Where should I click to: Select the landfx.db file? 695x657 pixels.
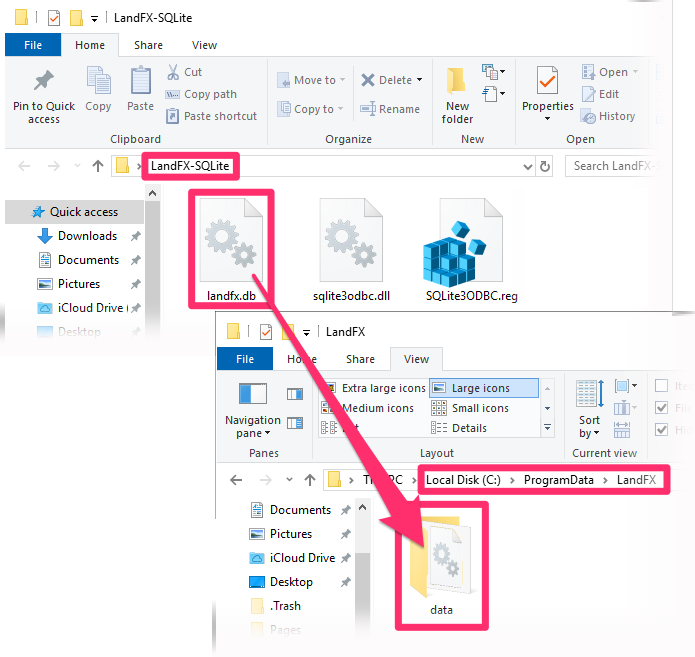(x=233, y=248)
